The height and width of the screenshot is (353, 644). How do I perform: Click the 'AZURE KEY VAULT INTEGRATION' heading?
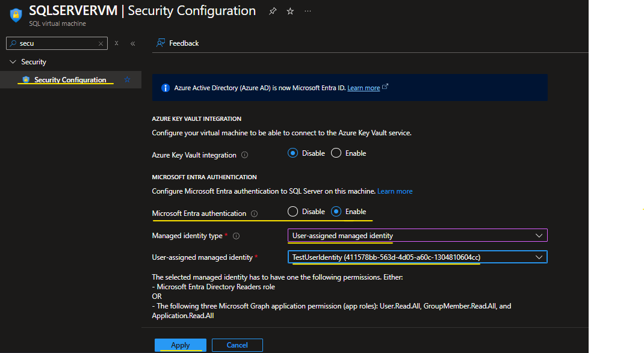[x=197, y=119]
